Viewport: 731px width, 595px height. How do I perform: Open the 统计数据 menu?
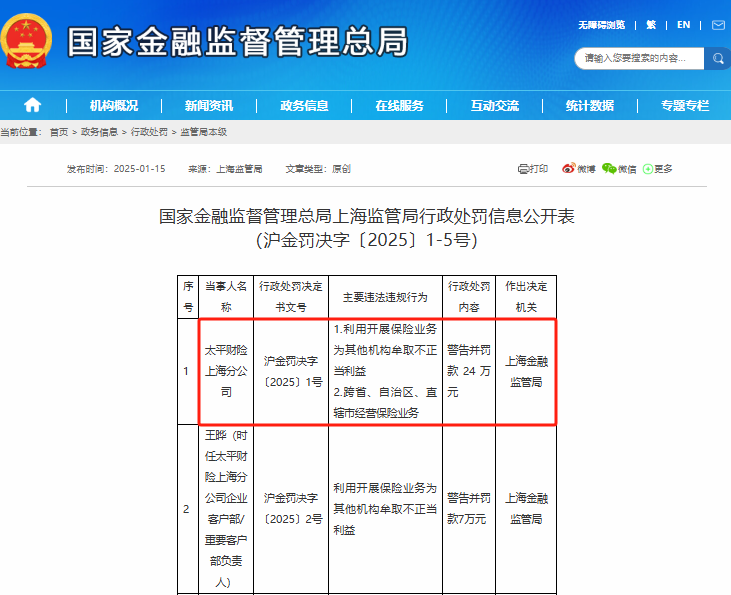tap(589, 106)
